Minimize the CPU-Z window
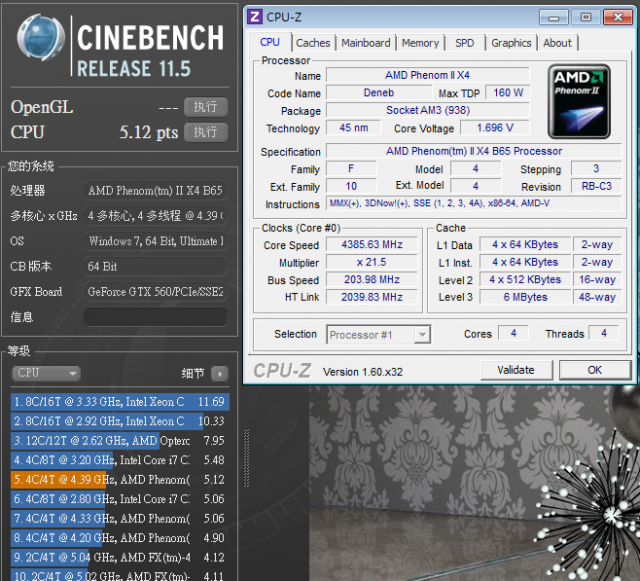640x581 pixels. [553, 18]
